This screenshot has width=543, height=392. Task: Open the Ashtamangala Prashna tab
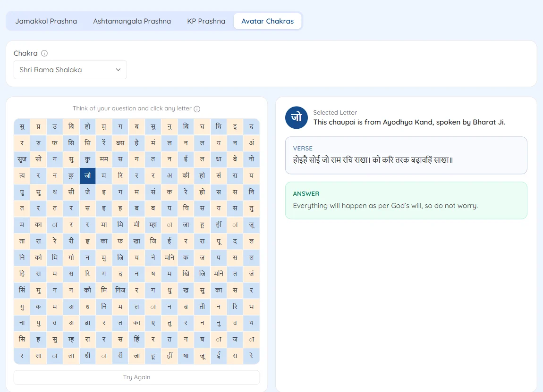[132, 21]
